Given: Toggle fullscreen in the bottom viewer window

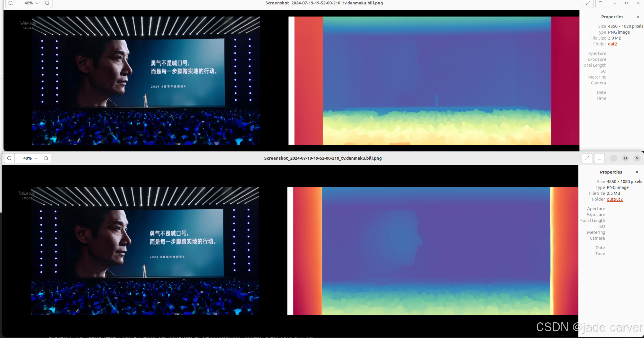Looking at the screenshot, I should (x=587, y=158).
